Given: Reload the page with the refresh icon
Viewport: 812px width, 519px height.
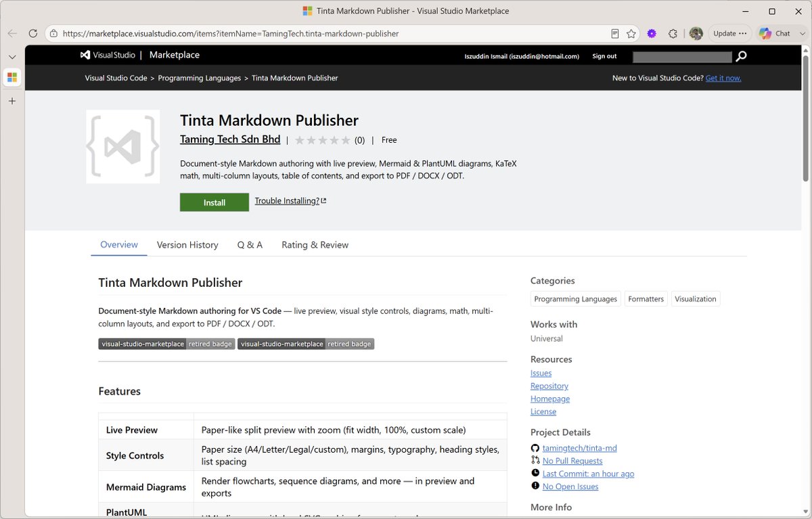Looking at the screenshot, I should pyautogui.click(x=32, y=33).
